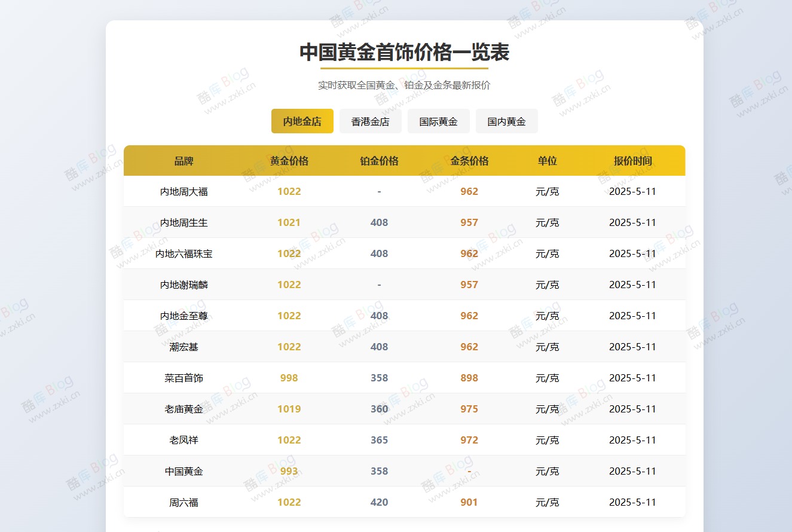
Task: Switch to the 香港金店 tab
Action: 370,121
